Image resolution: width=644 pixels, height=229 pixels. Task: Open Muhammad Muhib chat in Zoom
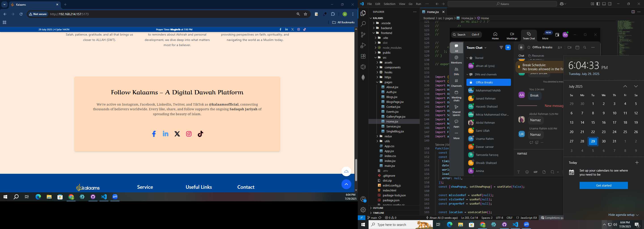488,91
